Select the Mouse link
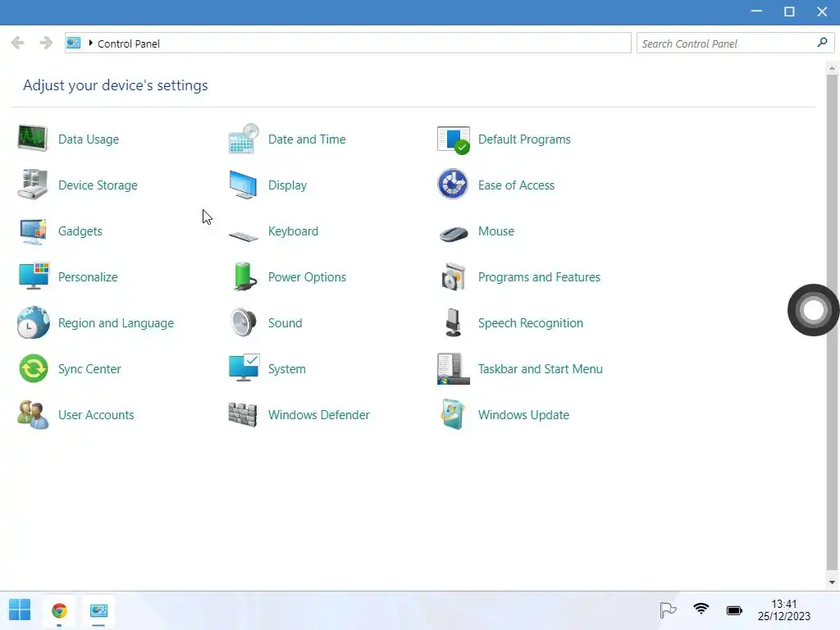This screenshot has width=840, height=630. coord(496,231)
